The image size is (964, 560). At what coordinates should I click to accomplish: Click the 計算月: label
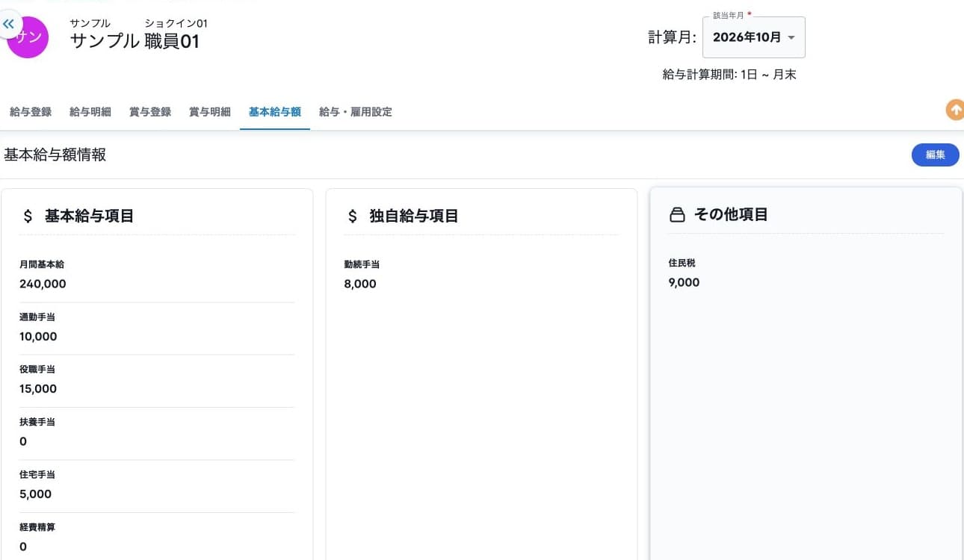[x=672, y=37]
